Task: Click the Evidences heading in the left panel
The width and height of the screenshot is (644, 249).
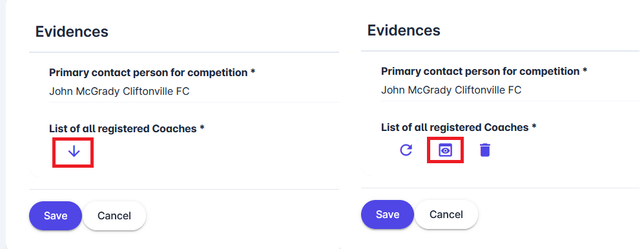Action: [x=72, y=32]
